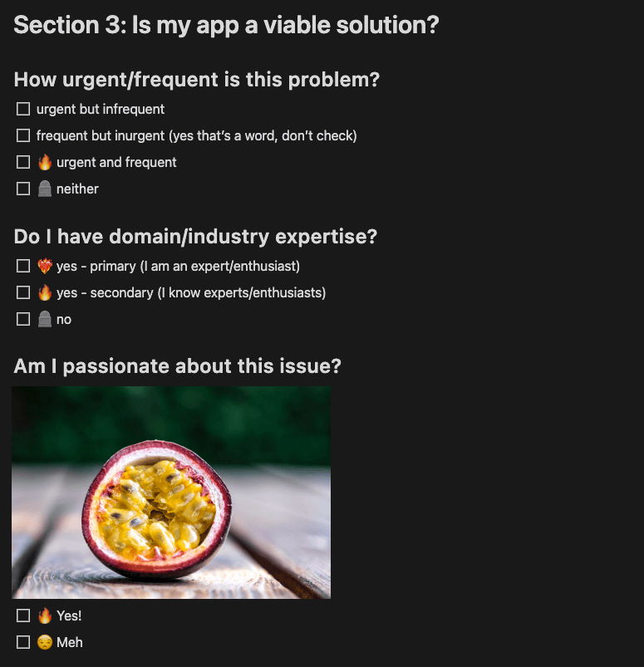The width and height of the screenshot is (644, 667).
Task: Check the 'urgent but infrequent' checkbox
Action: (x=23, y=109)
